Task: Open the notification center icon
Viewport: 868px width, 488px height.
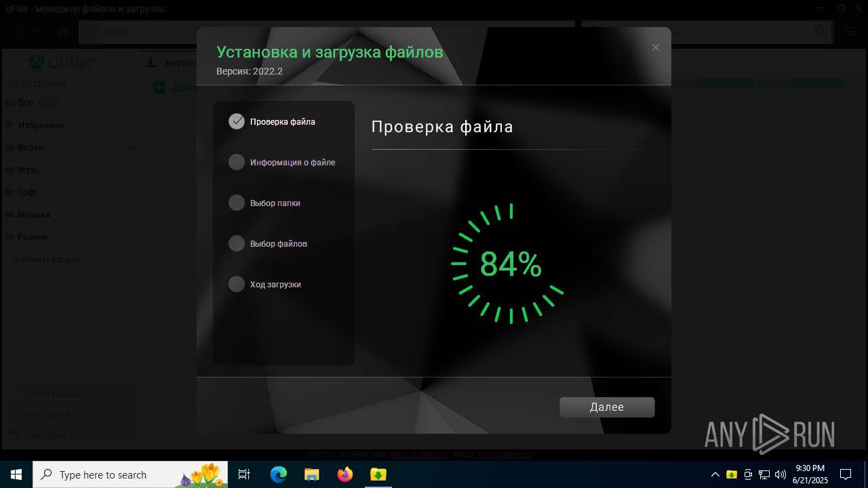Action: tap(846, 474)
